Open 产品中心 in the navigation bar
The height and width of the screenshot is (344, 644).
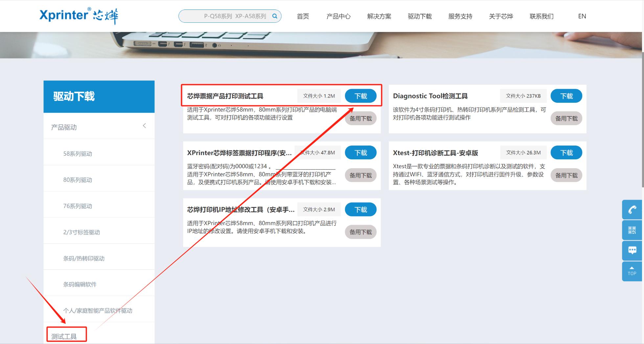point(338,16)
